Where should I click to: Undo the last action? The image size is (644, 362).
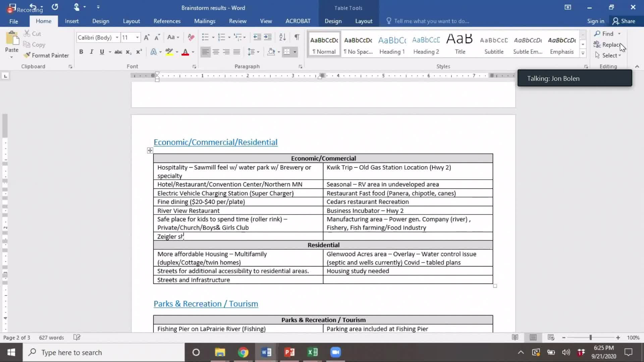point(33,6)
